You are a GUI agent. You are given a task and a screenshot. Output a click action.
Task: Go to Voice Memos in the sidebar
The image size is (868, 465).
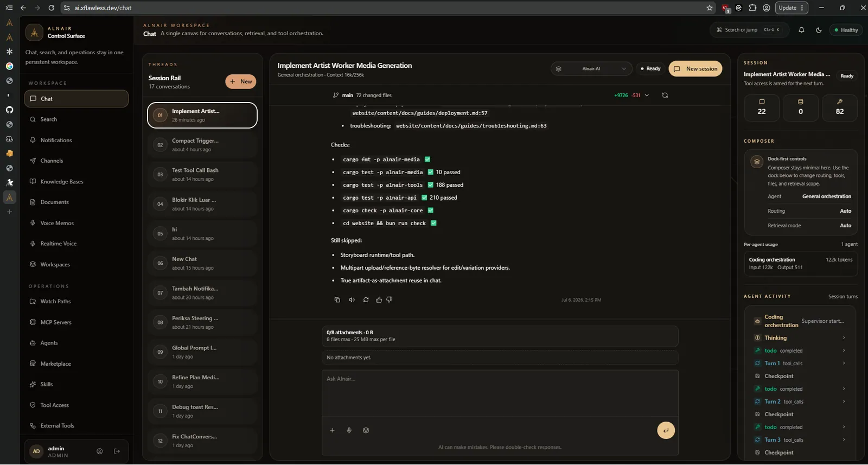click(x=76, y=223)
